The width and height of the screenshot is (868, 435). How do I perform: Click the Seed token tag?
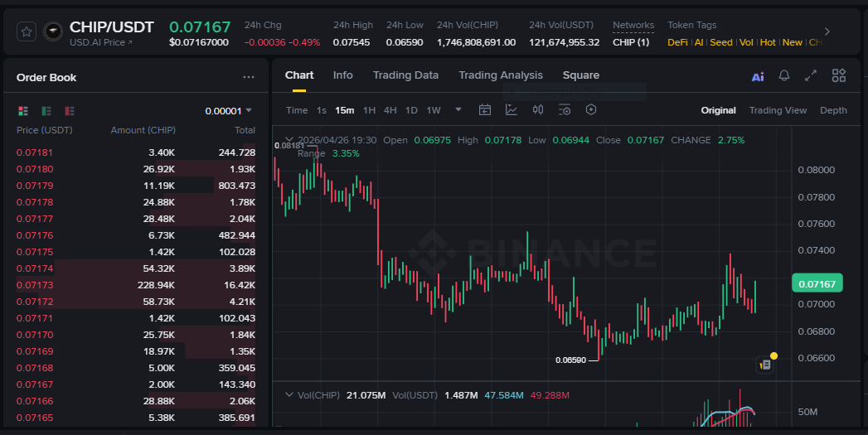(x=720, y=42)
